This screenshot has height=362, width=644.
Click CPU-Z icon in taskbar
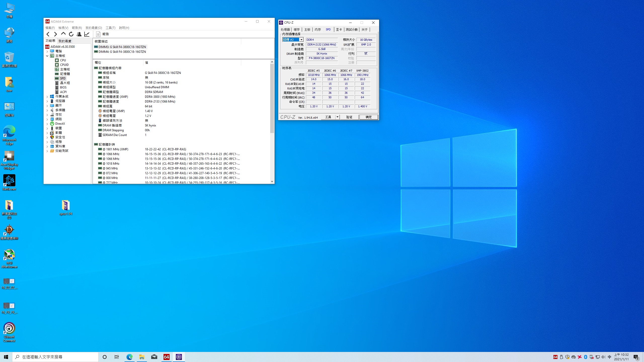(179, 357)
